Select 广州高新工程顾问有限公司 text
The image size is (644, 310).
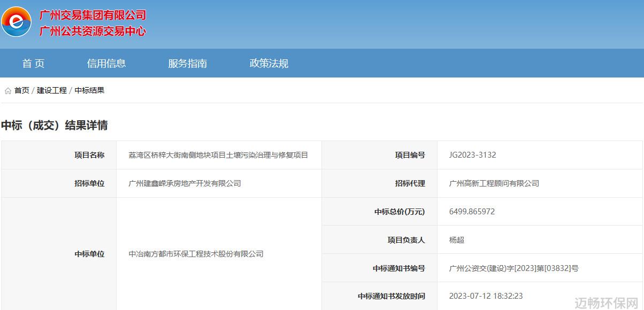494,183
